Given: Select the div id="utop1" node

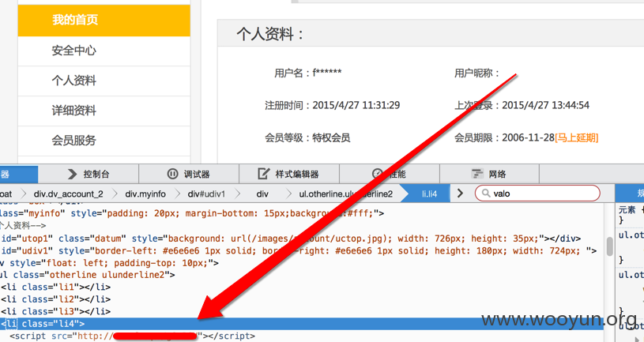Looking at the screenshot, I should pos(291,239).
